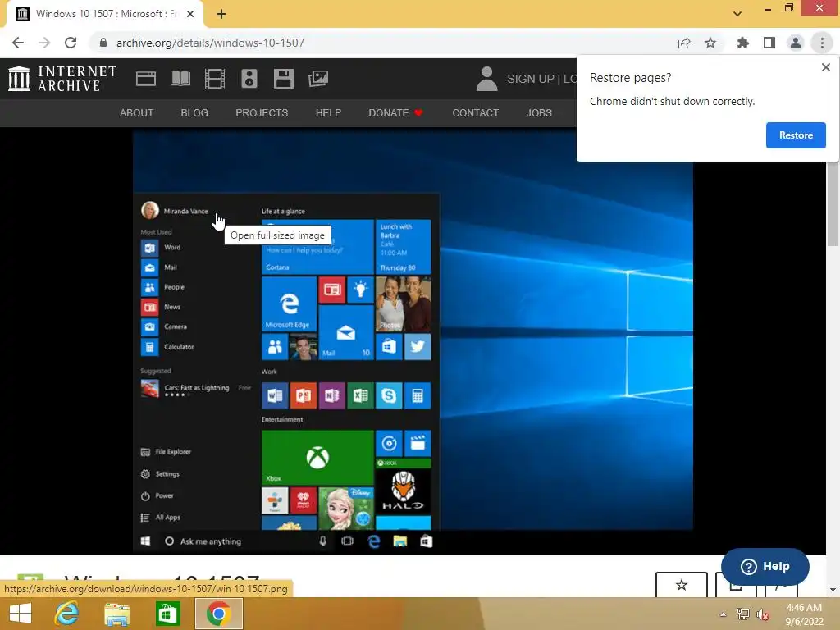Click the Chrome taskbar icon

pos(218,614)
